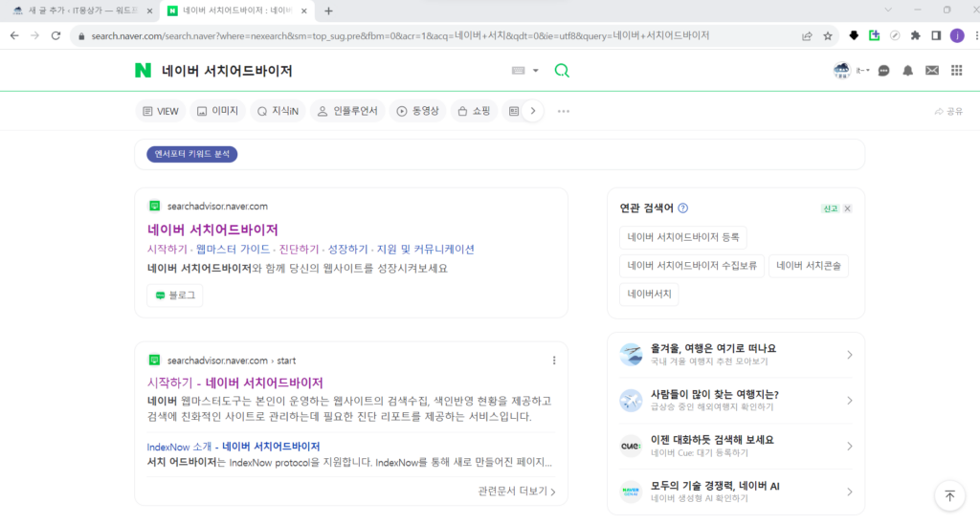Open the 네이버 서치어드바이저 main result title

point(212,230)
